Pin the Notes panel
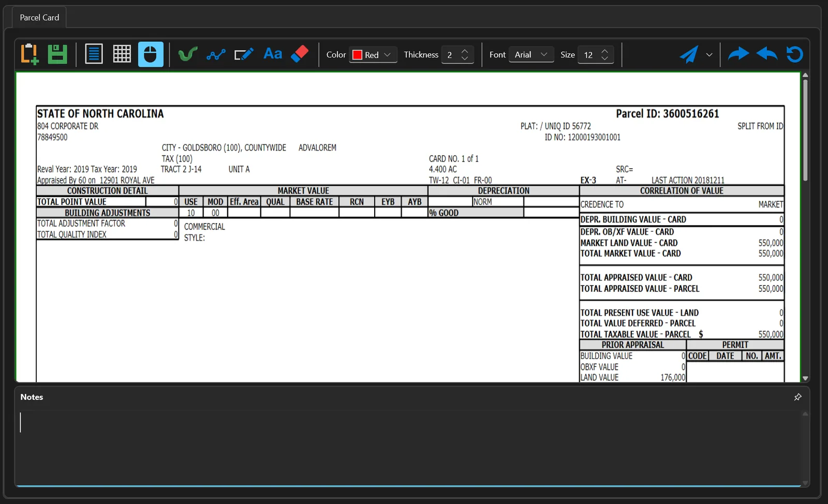 tap(797, 397)
